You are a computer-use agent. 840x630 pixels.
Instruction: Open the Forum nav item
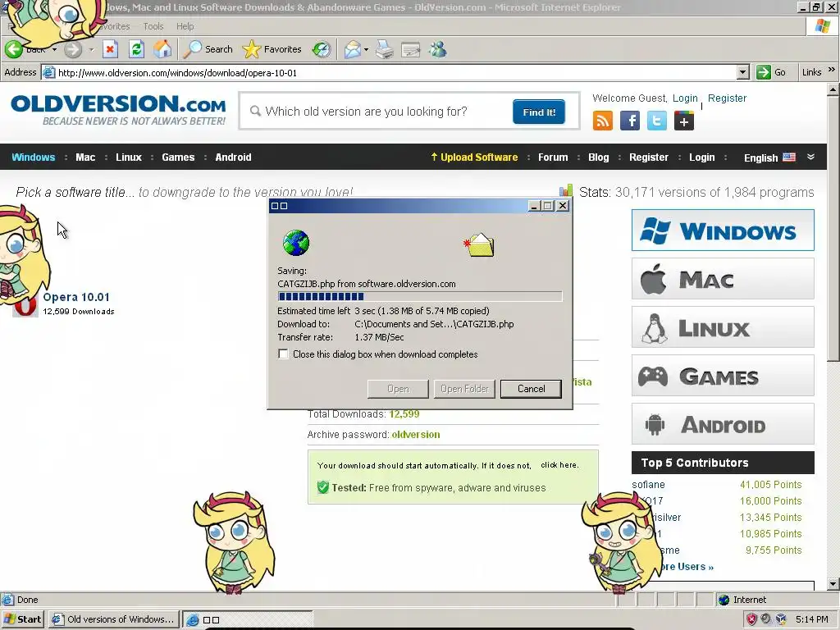tap(553, 157)
